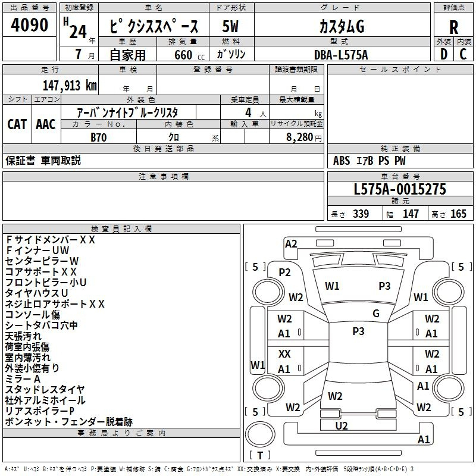Click the inspector note フロントピラー小U
476x476 pixels.
coord(46,282)
